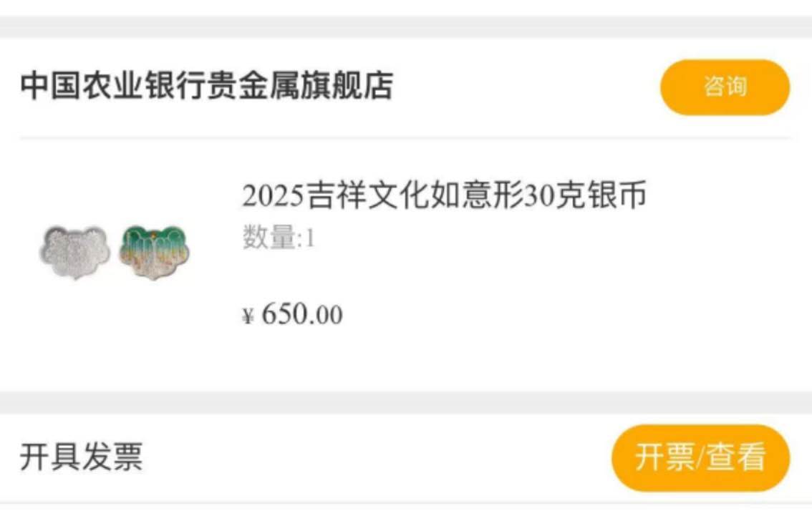Tap the 吉祥文化 words in the product name

click(367, 195)
